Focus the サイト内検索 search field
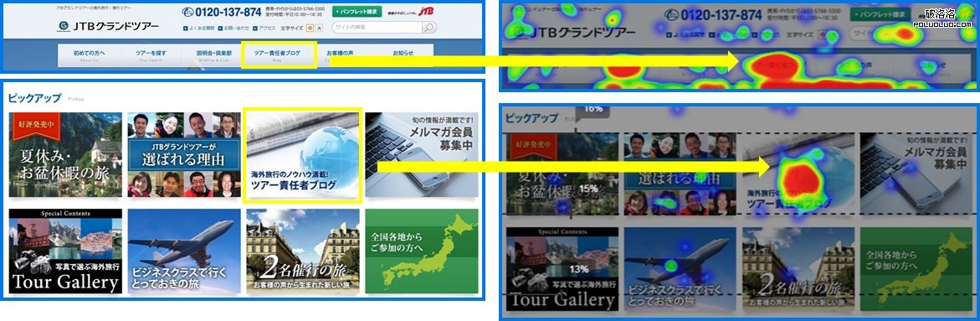The height and width of the screenshot is (321, 980). [x=377, y=28]
